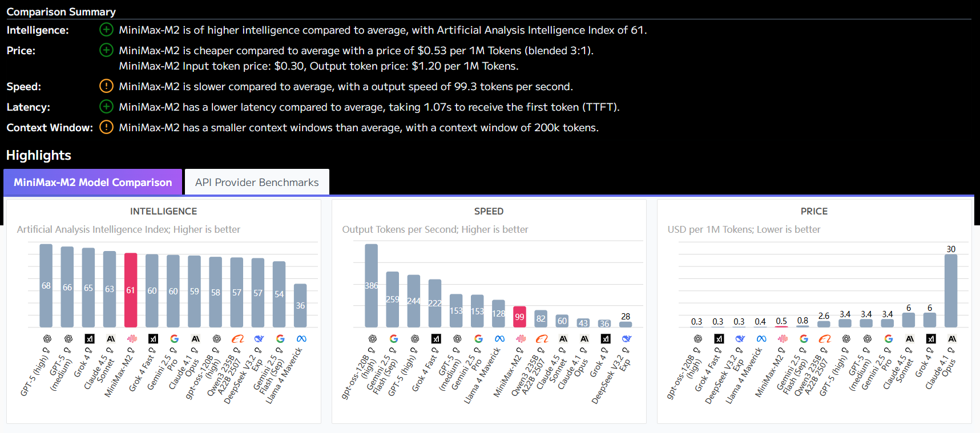980x433 pixels.
Task: Click the DeepSeek logo under the Speed chart
Action: 626,339
